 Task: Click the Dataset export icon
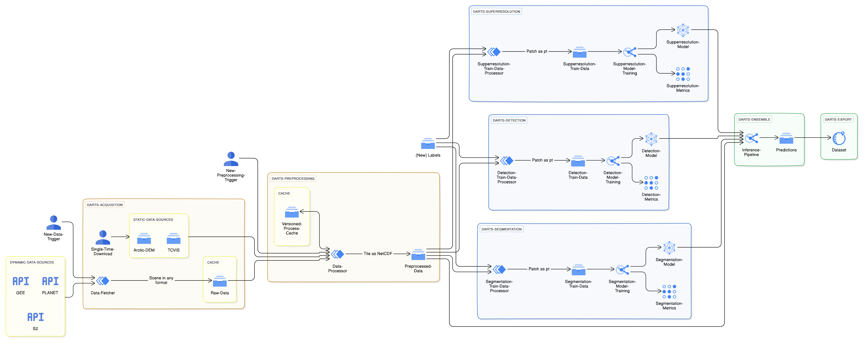[839, 138]
